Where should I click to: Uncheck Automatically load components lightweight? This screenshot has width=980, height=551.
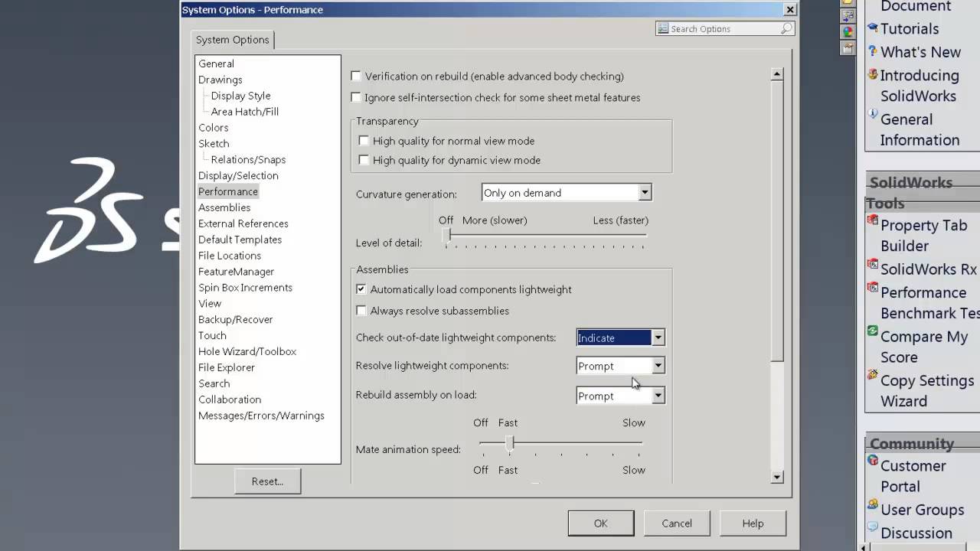[361, 289]
